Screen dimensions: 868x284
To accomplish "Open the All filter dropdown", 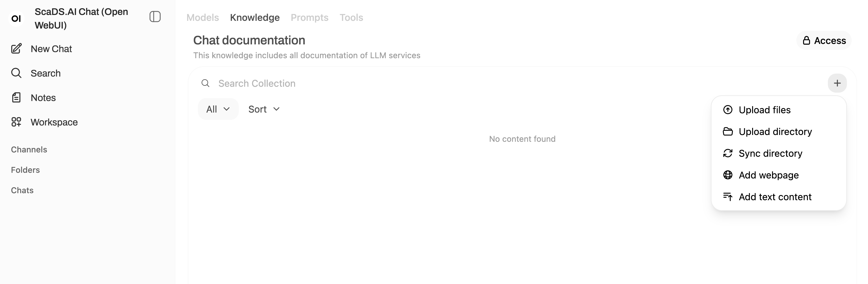I will pyautogui.click(x=218, y=109).
